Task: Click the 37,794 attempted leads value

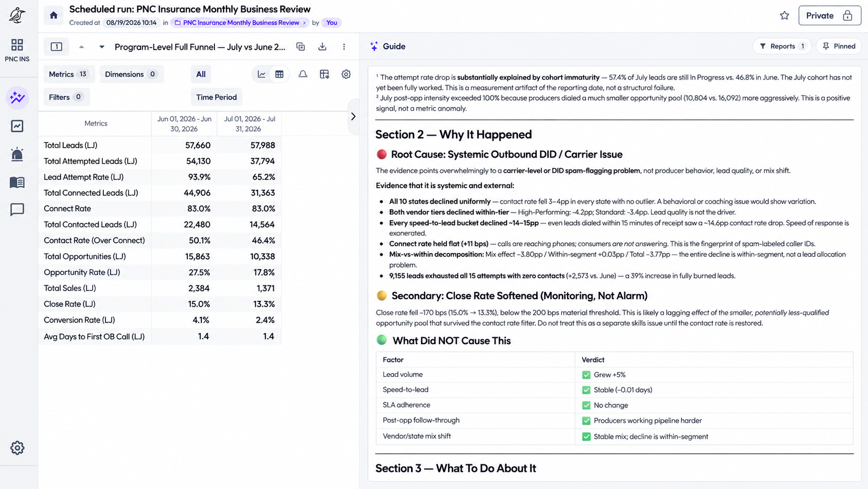Action: click(x=263, y=161)
